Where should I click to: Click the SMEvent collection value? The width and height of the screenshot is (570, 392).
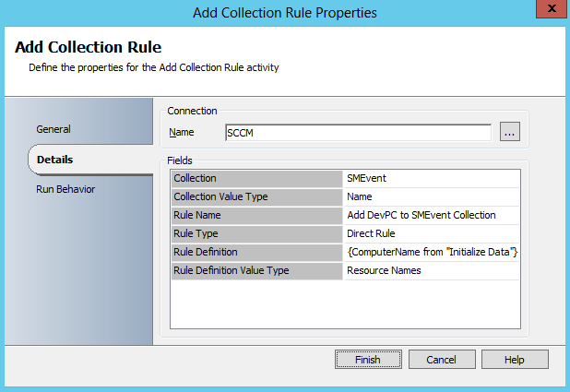(431, 178)
